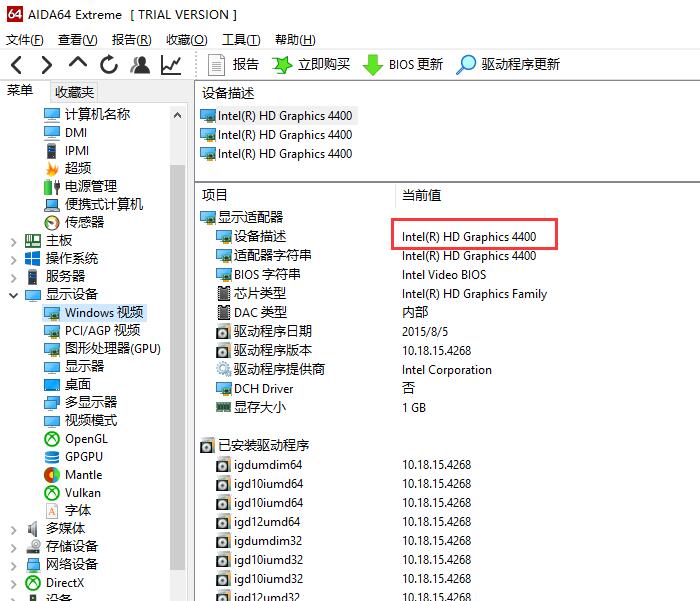This screenshot has width=700, height=601.
Task: Expand the 服务器 tree node
Action: [x=13, y=278]
